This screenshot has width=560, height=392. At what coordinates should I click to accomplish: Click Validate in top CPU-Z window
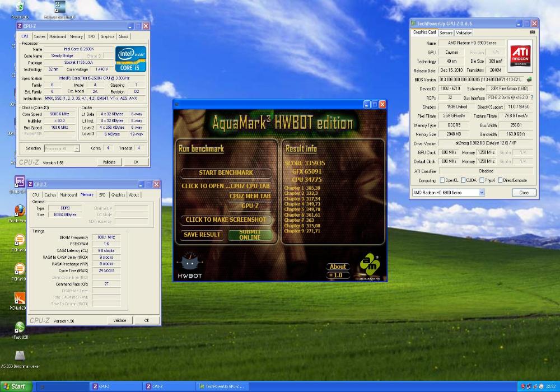(x=109, y=162)
